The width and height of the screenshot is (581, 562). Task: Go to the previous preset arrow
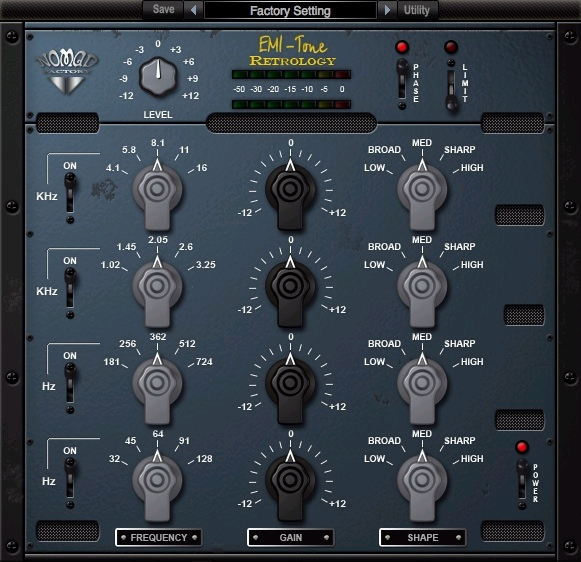click(193, 10)
